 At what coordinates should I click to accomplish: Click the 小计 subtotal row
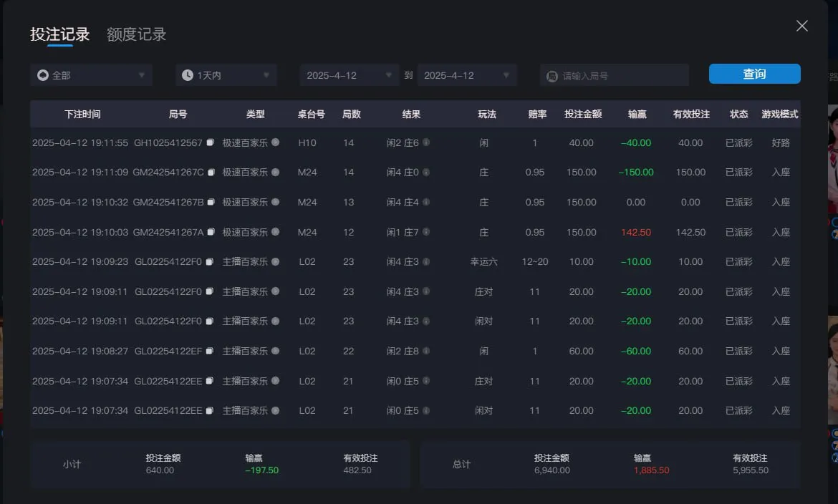coord(71,464)
